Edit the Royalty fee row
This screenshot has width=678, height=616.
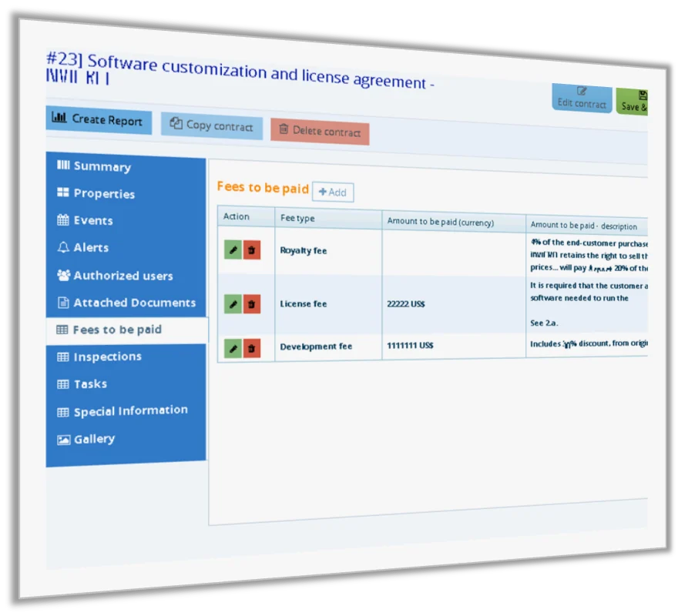pyautogui.click(x=233, y=249)
